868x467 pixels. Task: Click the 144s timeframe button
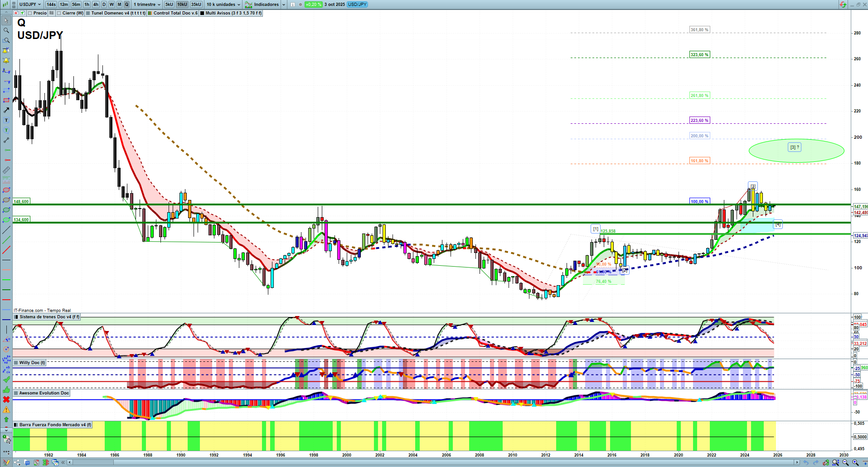click(51, 5)
